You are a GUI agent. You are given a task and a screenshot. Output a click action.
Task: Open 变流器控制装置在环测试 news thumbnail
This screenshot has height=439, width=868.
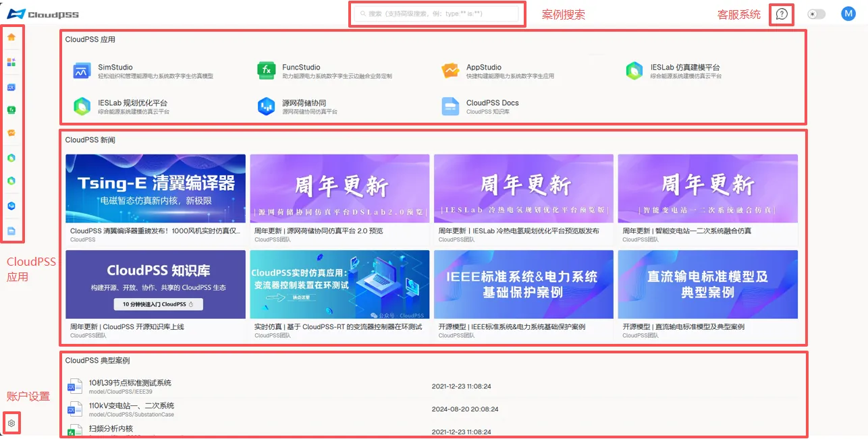point(340,285)
